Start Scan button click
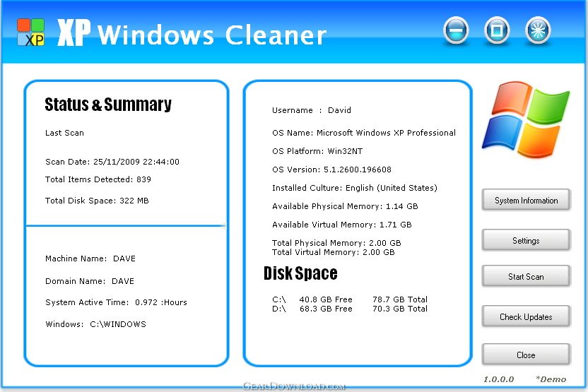Screen dimensions: 588x392 pyautogui.click(x=526, y=276)
